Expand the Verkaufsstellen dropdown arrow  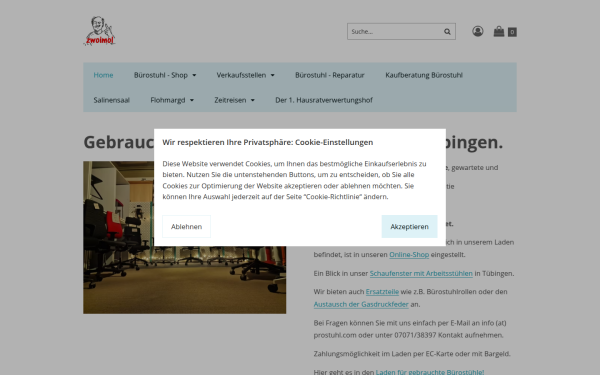click(x=272, y=75)
